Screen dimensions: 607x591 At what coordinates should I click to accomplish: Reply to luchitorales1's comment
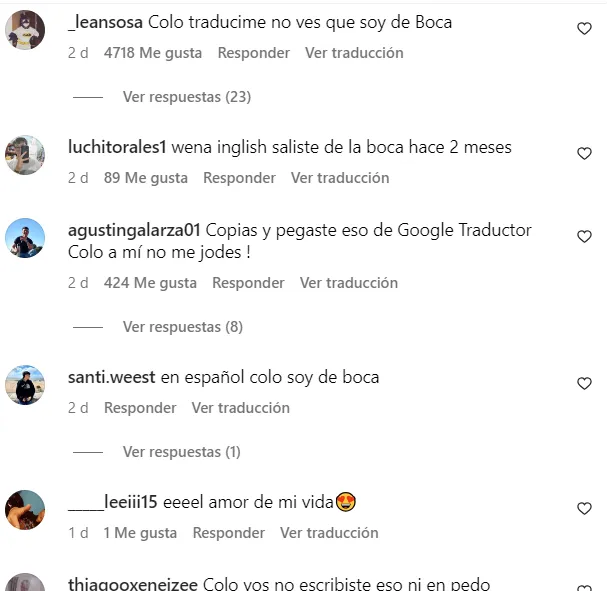pos(239,178)
